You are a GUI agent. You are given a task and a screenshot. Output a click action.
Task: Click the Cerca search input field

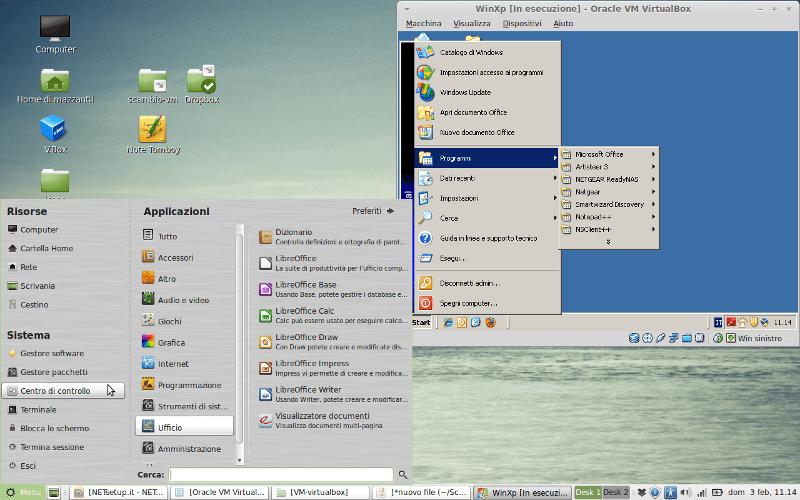(x=281, y=474)
